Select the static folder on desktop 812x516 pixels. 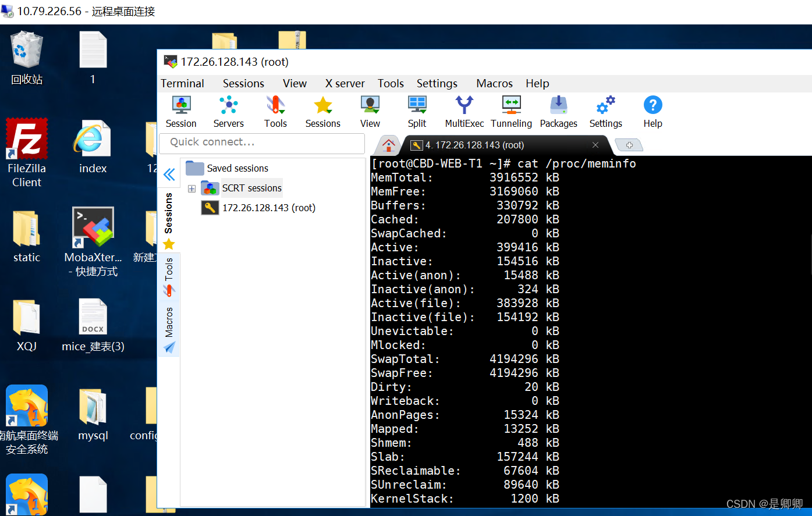(27, 237)
